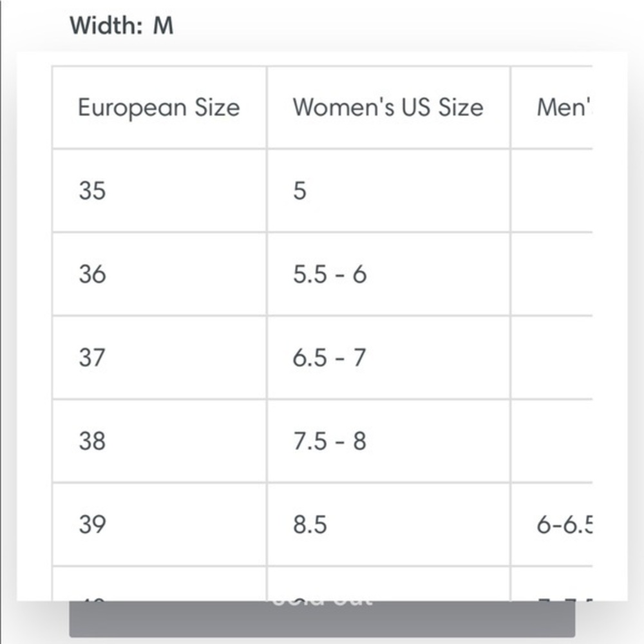
Task: Click Women's size 5.5 - 6 cell
Action: click(x=388, y=274)
